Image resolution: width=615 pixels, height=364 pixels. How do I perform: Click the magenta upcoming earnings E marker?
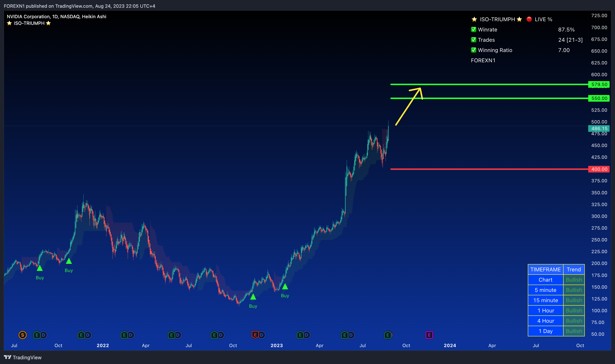point(429,335)
